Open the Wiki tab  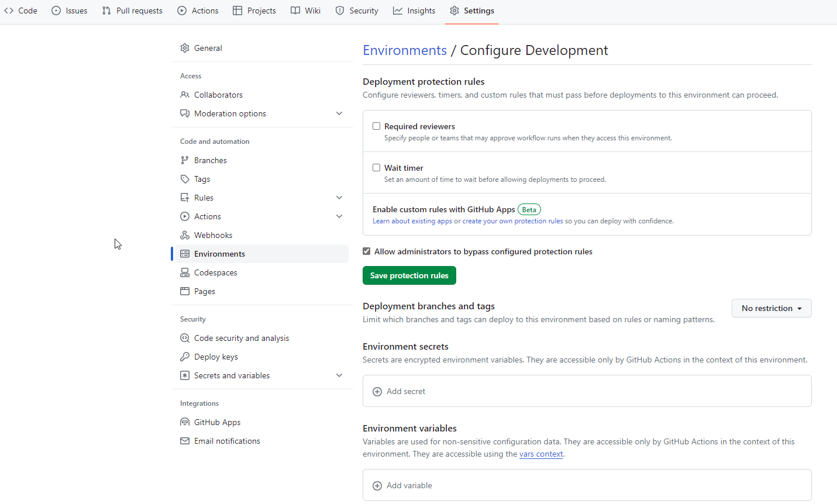point(306,11)
